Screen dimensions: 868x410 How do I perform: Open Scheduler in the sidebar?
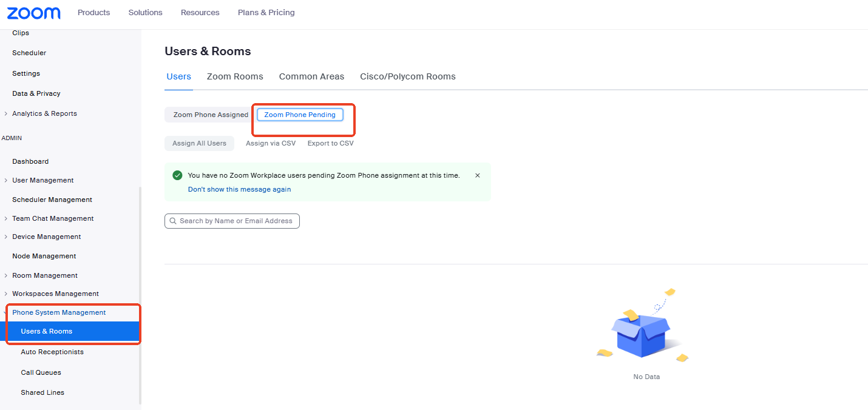pyautogui.click(x=29, y=53)
